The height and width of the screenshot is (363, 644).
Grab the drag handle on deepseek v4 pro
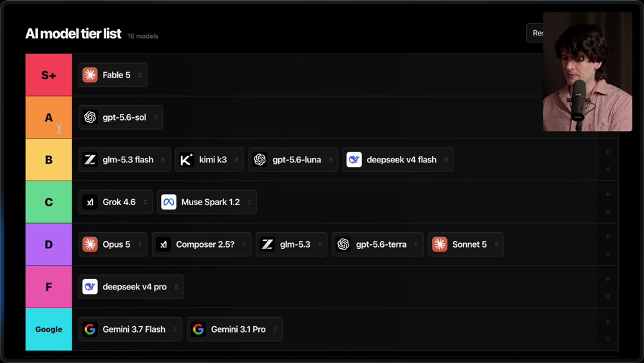pyautogui.click(x=176, y=286)
